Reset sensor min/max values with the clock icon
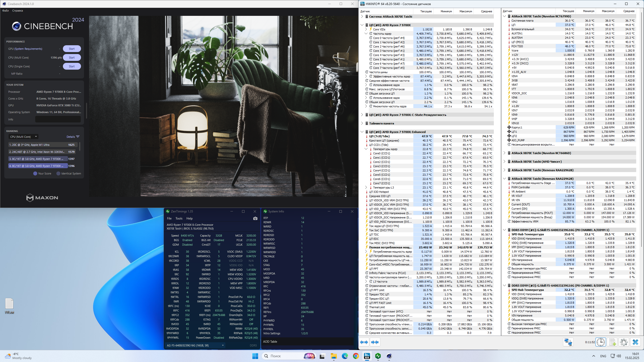644x362 pixels. tap(601, 342)
